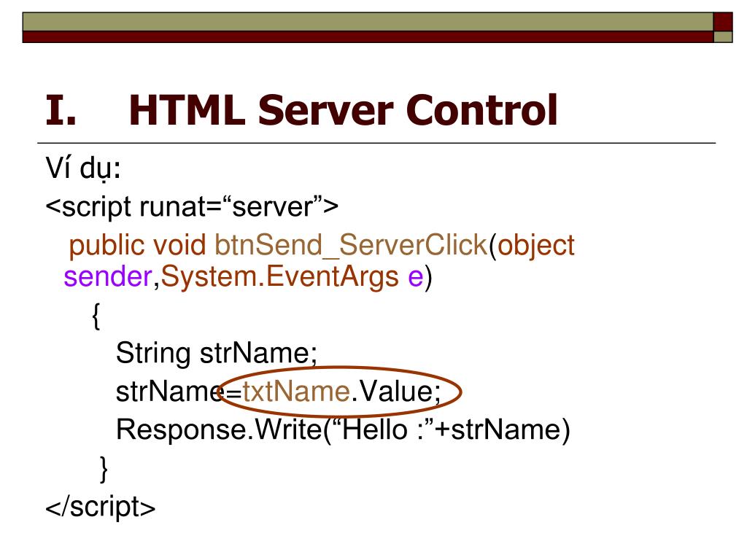747x560 pixels.
Task: Click the method name btnSend_ServerClick
Action: [x=351, y=245]
